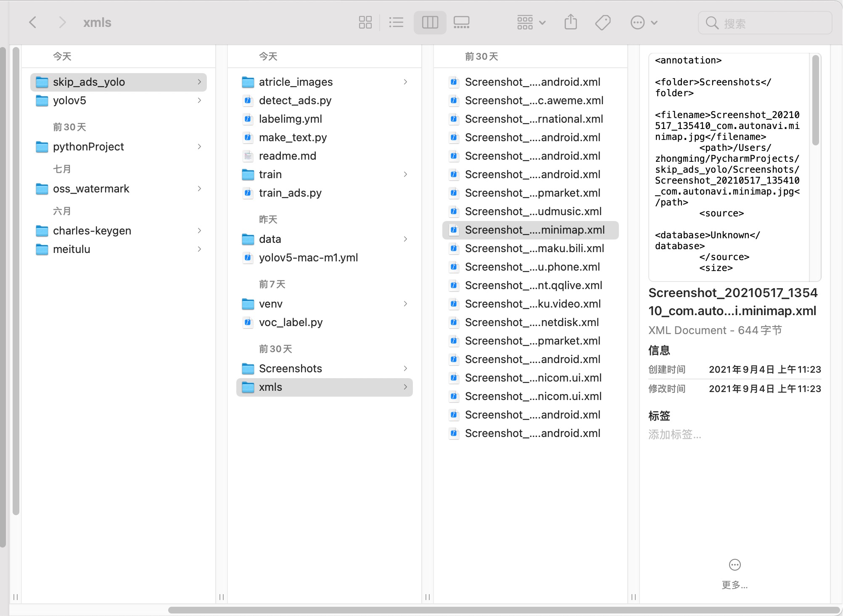Expand the data folder chevron
Viewport: 843px width, 616px height.
(405, 239)
